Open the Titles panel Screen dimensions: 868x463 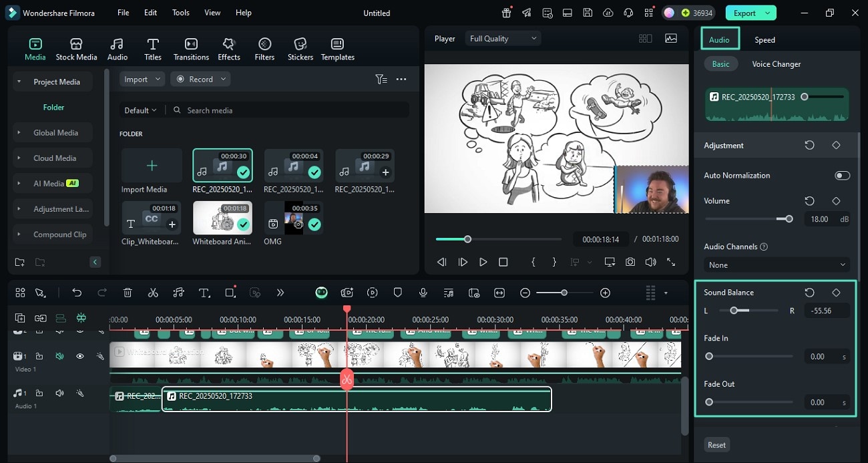tap(153, 49)
